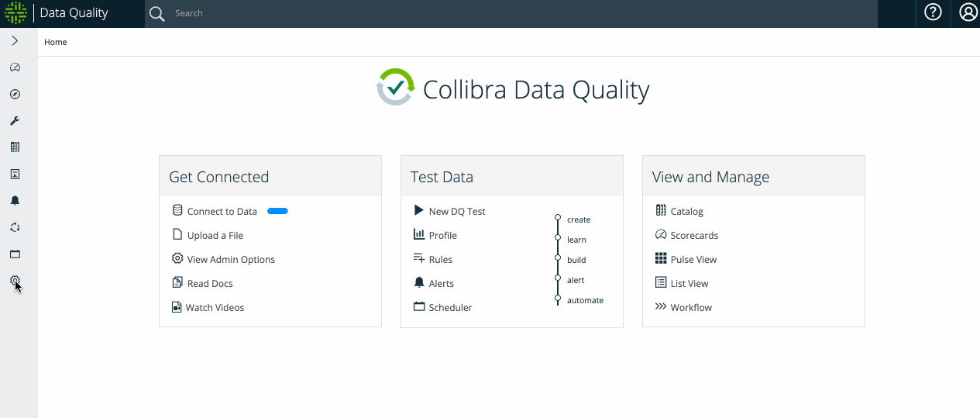Open the Catalog grid icon in sidebar
980x418 pixels.
click(15, 147)
